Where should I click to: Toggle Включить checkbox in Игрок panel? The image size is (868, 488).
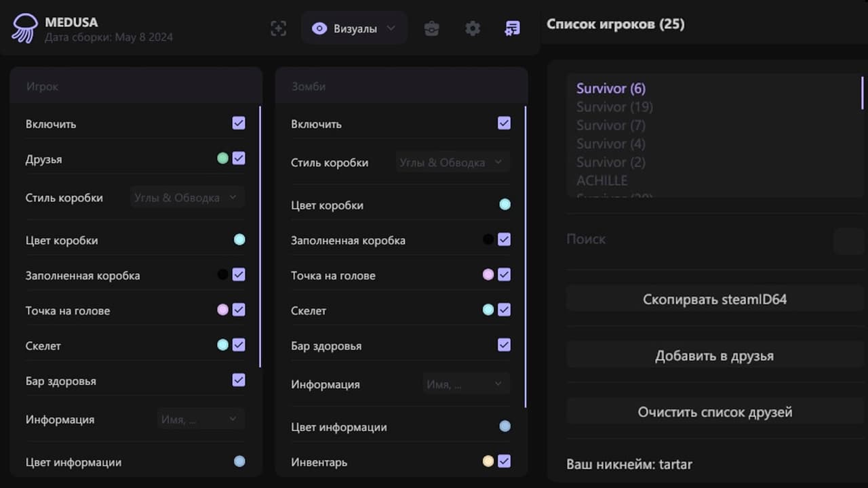[239, 123]
